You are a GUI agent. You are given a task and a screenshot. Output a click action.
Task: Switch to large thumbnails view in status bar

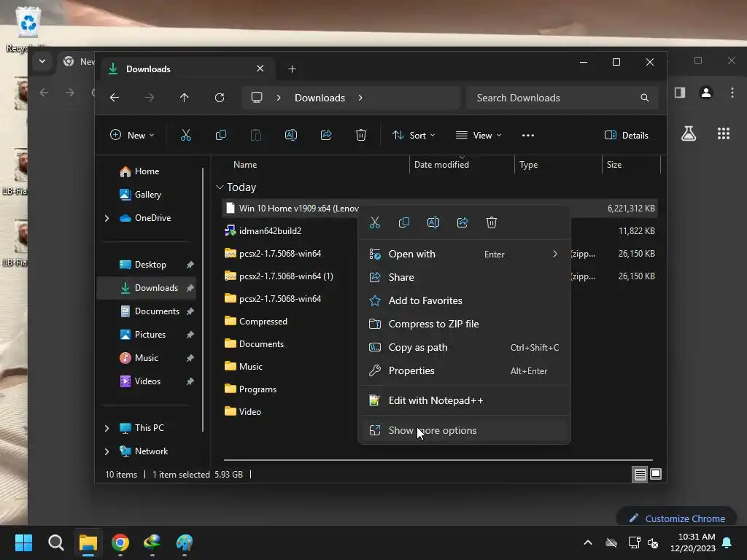[656, 474]
